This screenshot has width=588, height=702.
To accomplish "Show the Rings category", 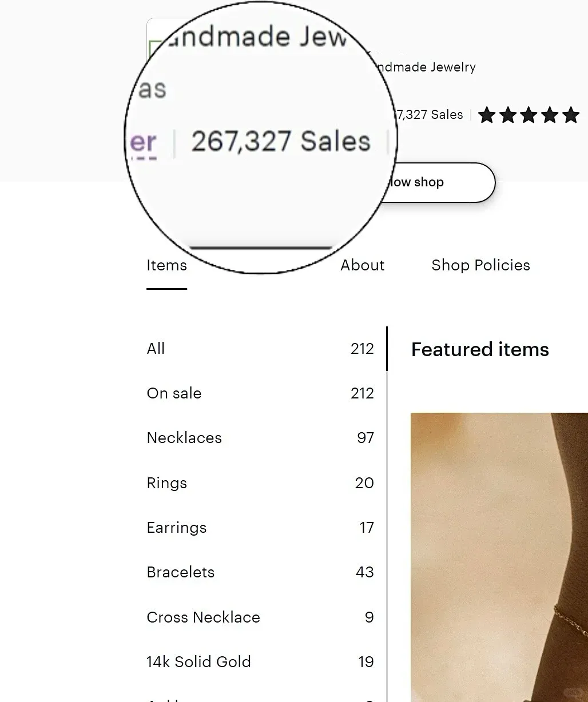I will [x=260, y=483].
